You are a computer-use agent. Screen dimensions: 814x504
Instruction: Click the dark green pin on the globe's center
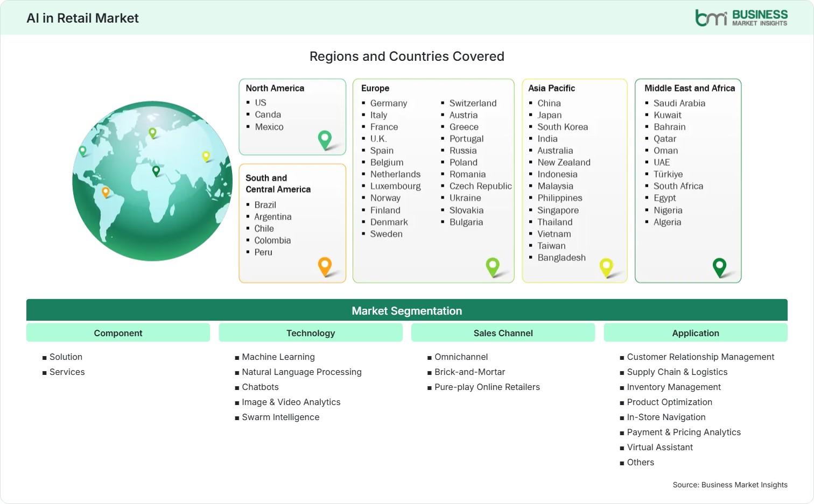pos(156,171)
